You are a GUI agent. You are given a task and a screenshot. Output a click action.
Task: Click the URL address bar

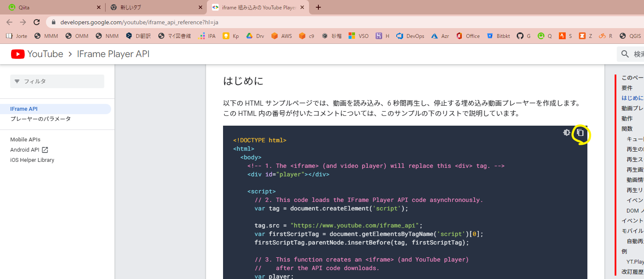pyautogui.click(x=345, y=22)
